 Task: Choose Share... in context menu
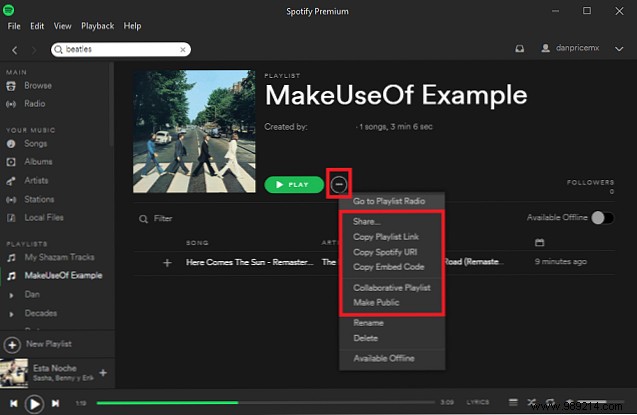[x=392, y=221]
